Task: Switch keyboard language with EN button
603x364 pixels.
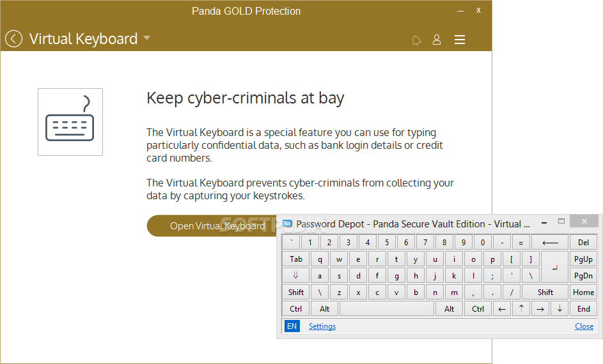Action: (x=292, y=326)
